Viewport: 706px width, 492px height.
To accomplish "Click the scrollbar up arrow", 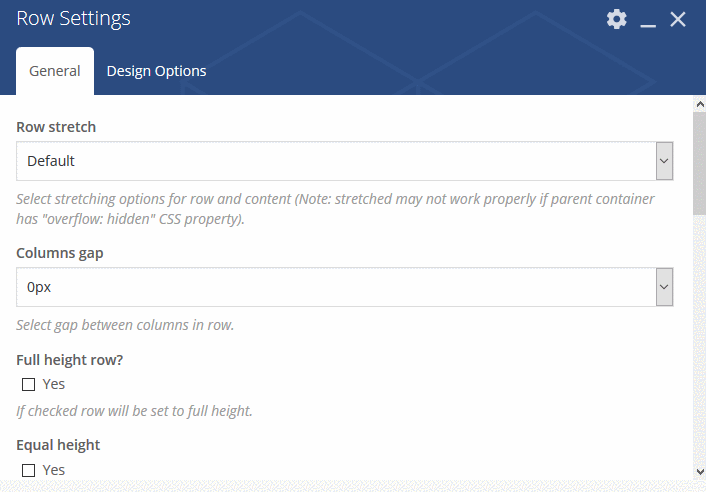I will (x=700, y=104).
